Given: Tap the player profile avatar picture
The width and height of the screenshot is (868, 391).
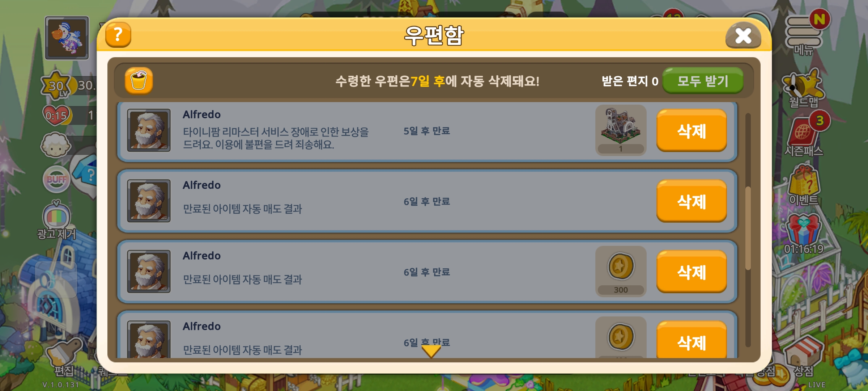Looking at the screenshot, I should point(67,38).
